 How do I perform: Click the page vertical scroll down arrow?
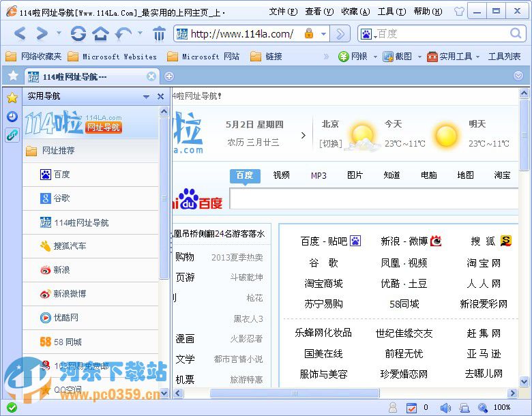coord(524,382)
